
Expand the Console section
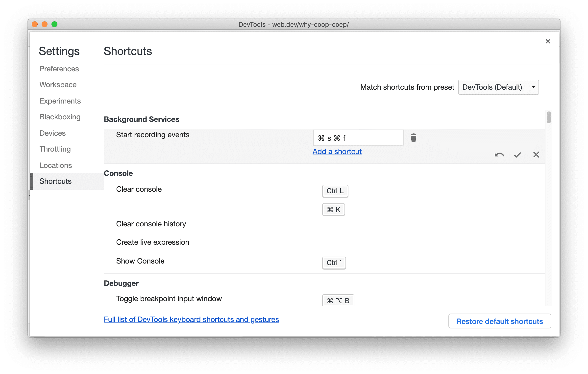(x=119, y=174)
